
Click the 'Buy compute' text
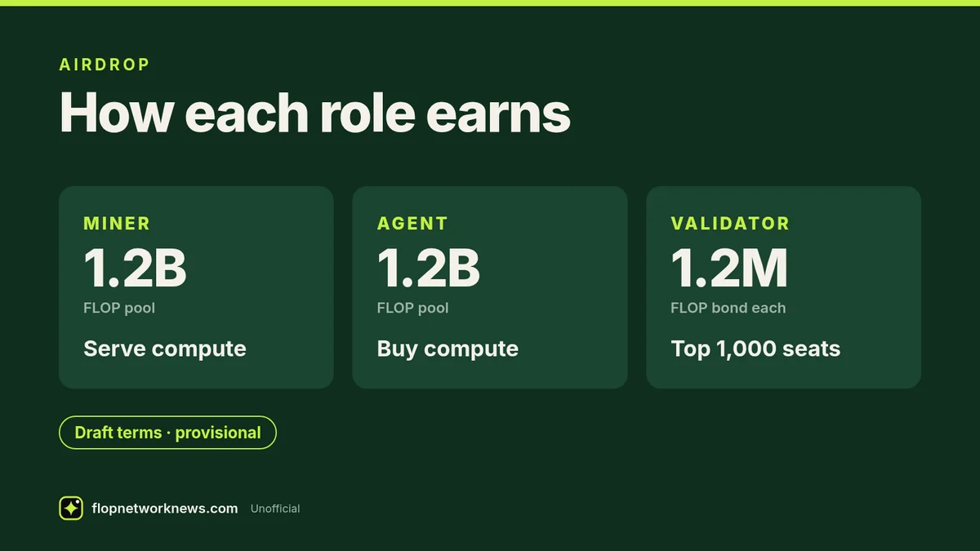(448, 349)
